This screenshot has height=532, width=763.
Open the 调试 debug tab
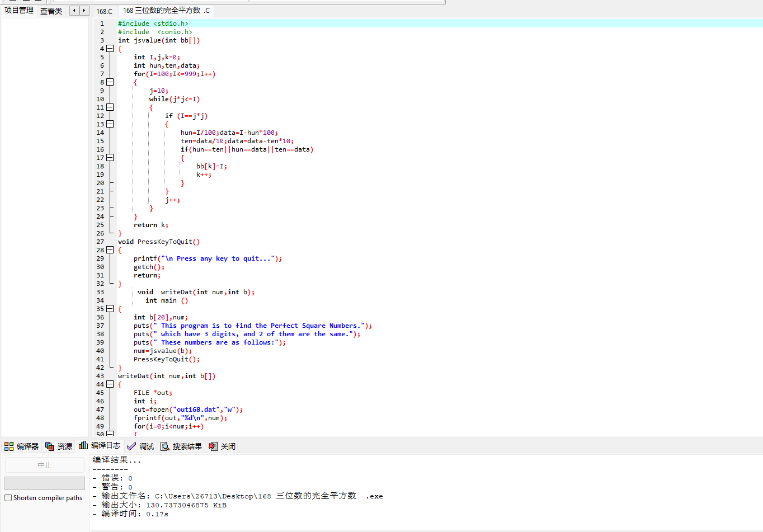coord(140,446)
